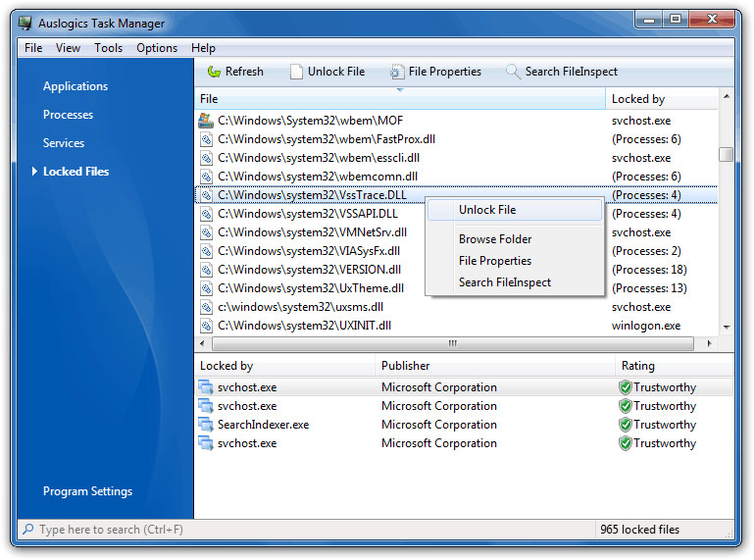Click the horizontal scrollbar right arrow
The image size is (754, 560).
click(x=709, y=343)
